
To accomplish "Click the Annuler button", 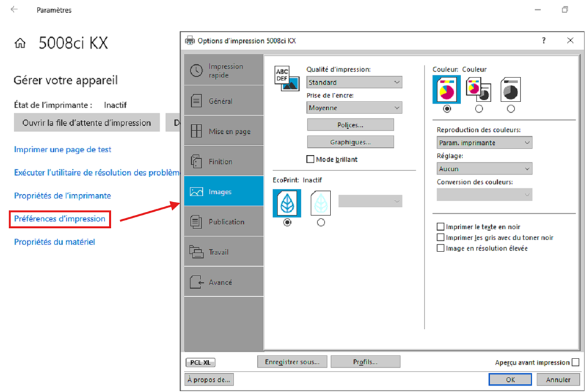I will pyautogui.click(x=558, y=380).
